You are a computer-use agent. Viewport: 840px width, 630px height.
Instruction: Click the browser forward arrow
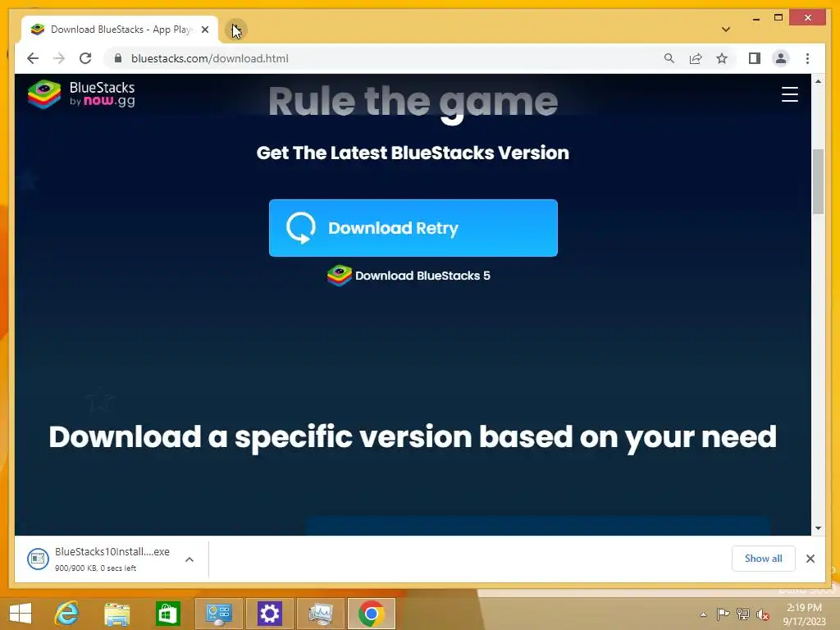click(59, 58)
